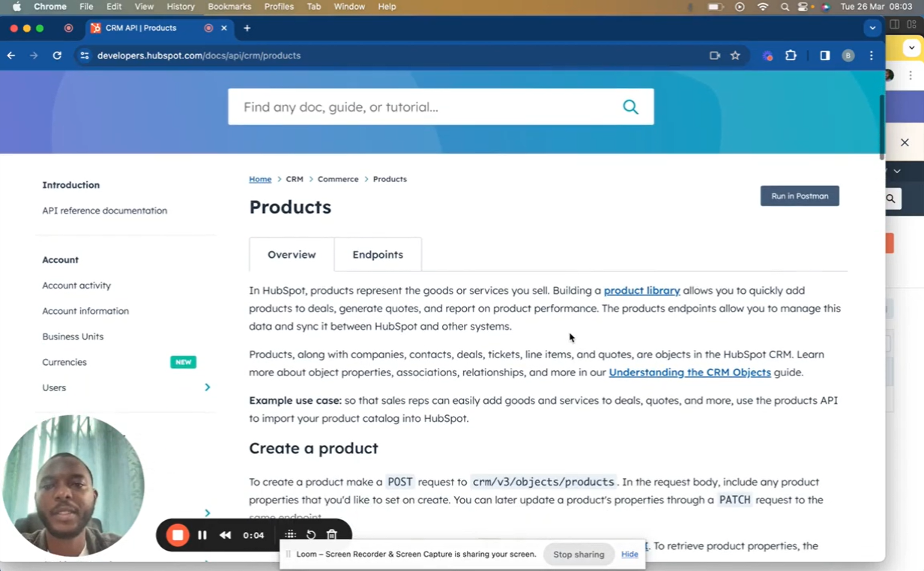The height and width of the screenshot is (571, 924).
Task: Open the Profiles menu
Action: (x=279, y=7)
